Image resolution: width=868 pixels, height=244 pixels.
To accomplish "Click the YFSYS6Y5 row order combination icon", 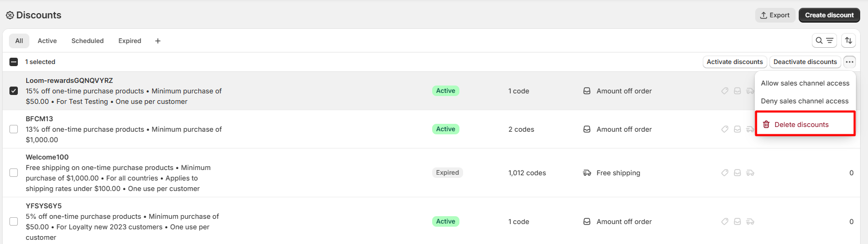I will [x=737, y=221].
